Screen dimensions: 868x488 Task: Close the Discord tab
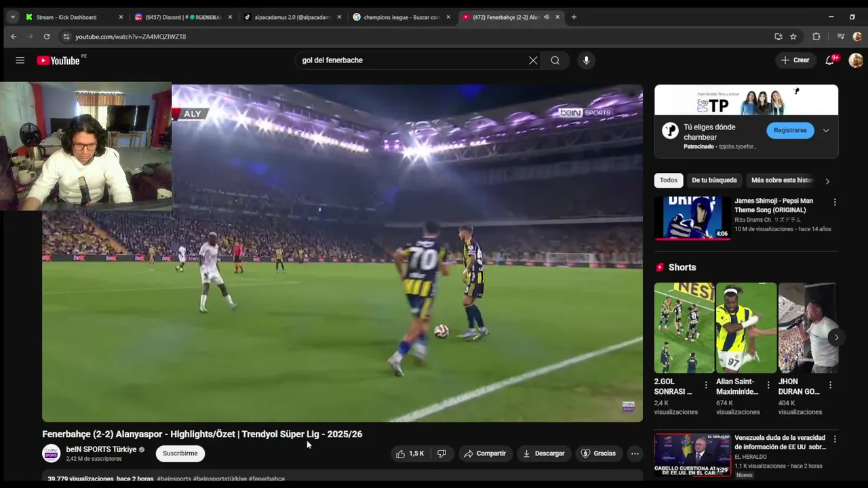pos(230,17)
